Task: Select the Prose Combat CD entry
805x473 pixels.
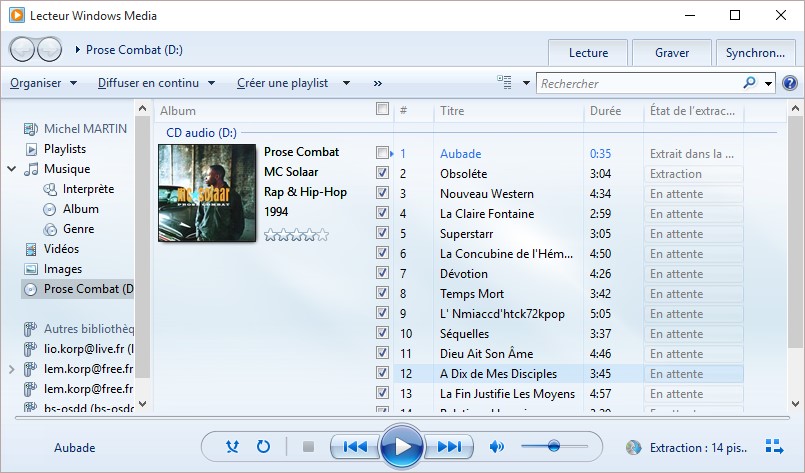Action: point(78,289)
